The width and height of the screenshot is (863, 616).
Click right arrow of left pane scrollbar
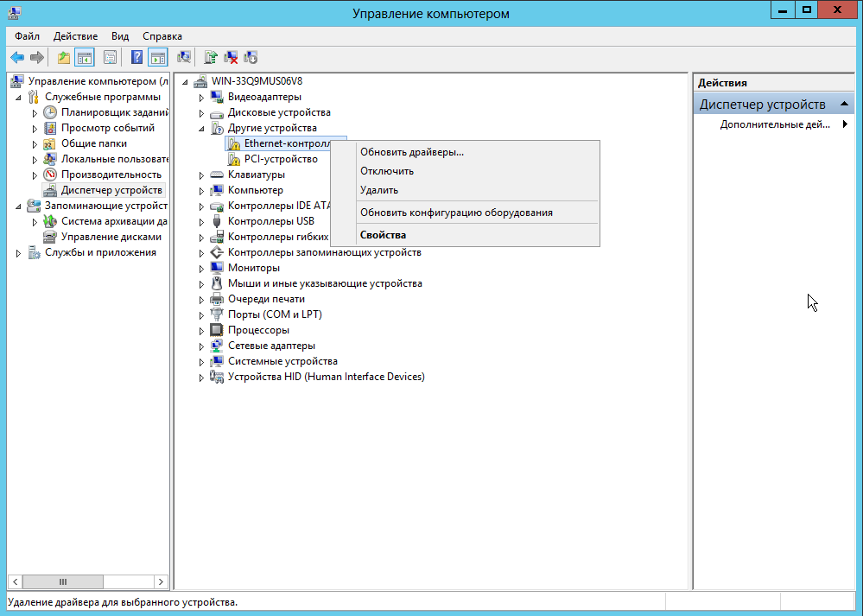click(161, 582)
